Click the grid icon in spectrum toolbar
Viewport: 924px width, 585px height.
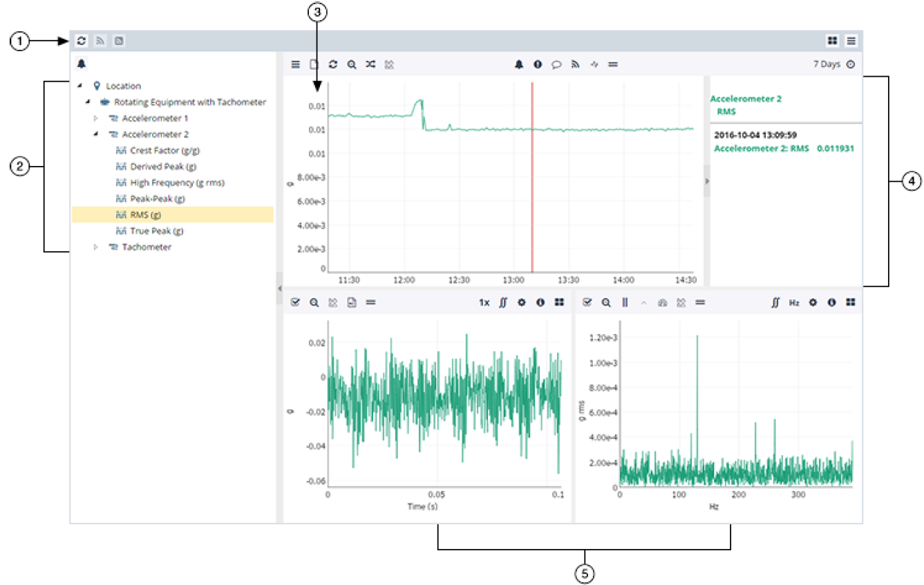pos(851,302)
